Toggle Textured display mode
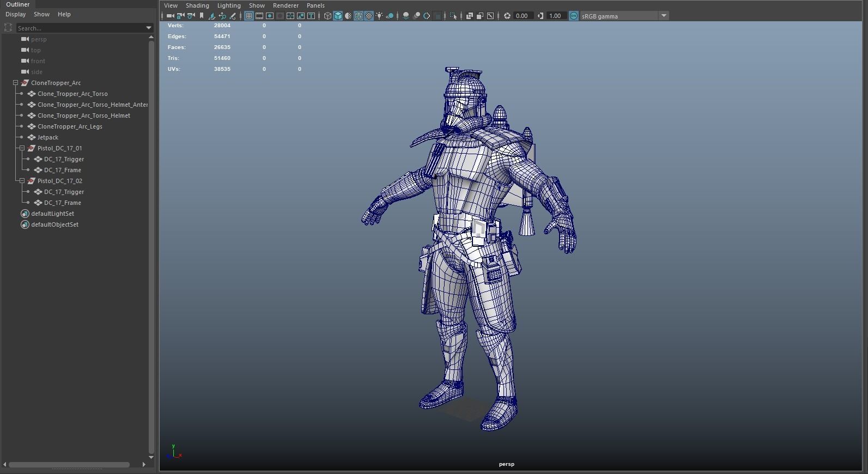 pos(369,16)
